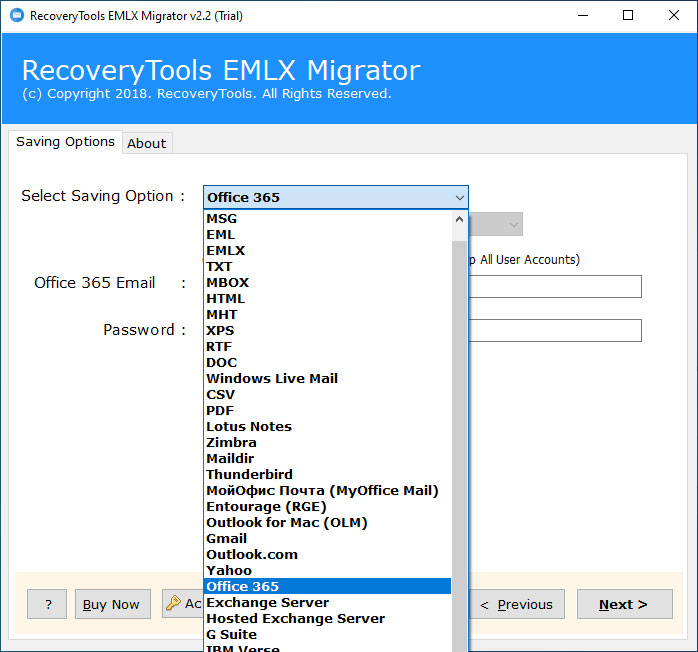
Task: Choose Windows Live Mail option
Action: pyautogui.click(x=327, y=379)
